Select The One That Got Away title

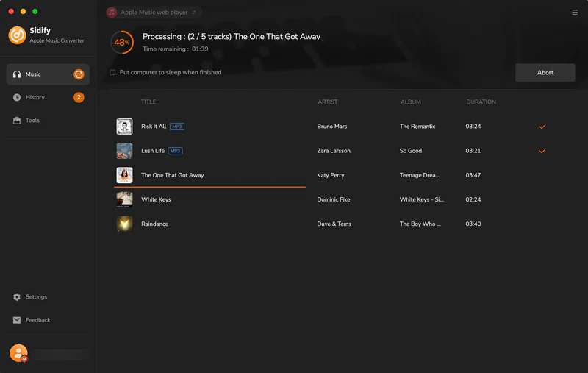click(173, 175)
